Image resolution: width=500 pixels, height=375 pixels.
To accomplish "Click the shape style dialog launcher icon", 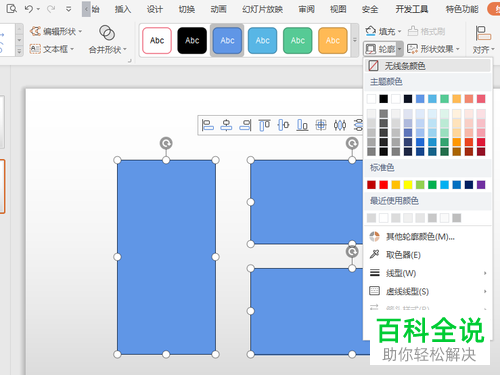I will (x=130, y=61).
